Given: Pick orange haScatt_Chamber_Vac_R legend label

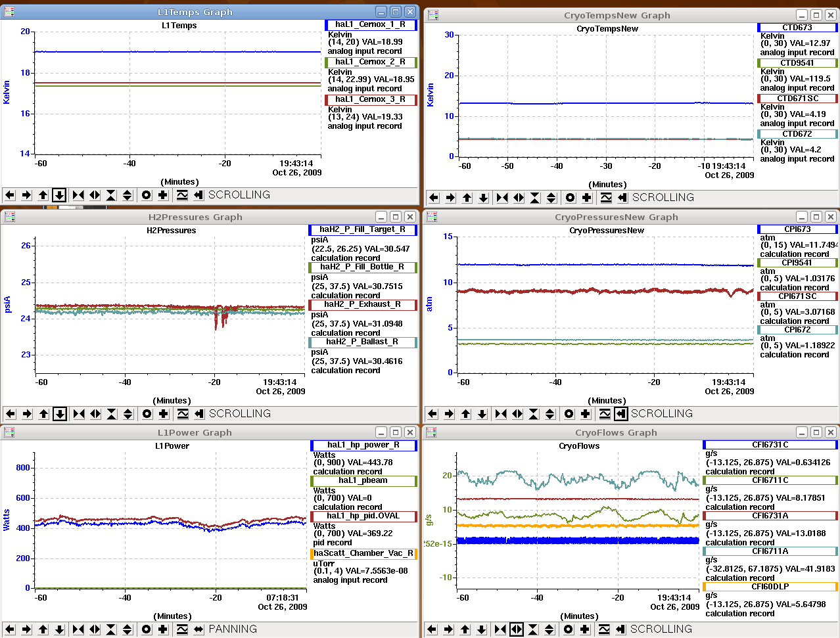Looking at the screenshot, I should (363, 553).
